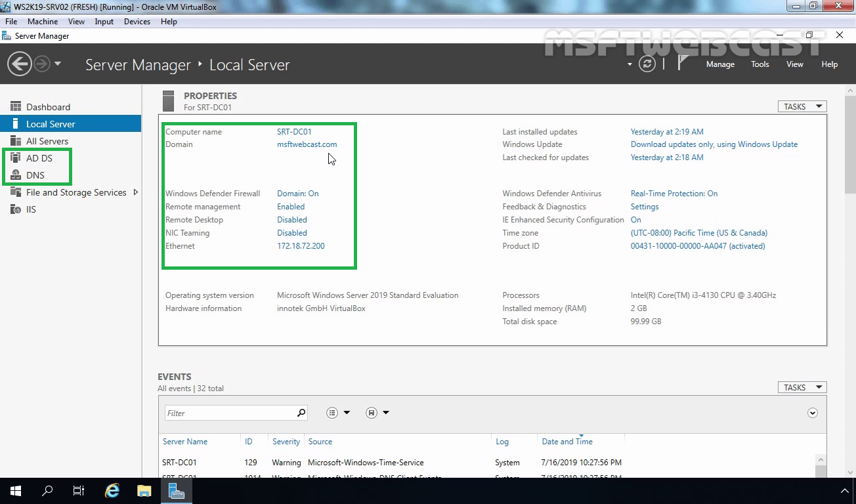The image size is (856, 504).
Task: Open the navigation history dropdown arrow
Action: tap(58, 64)
